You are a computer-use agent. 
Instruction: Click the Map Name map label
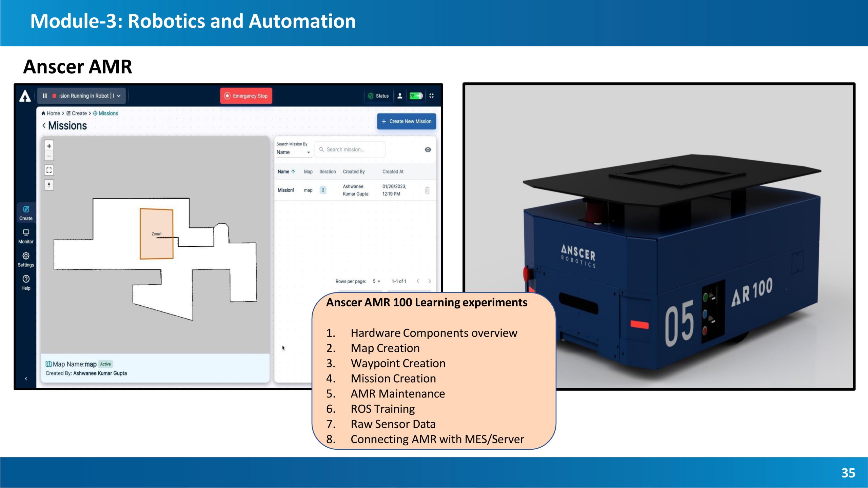tap(71, 364)
